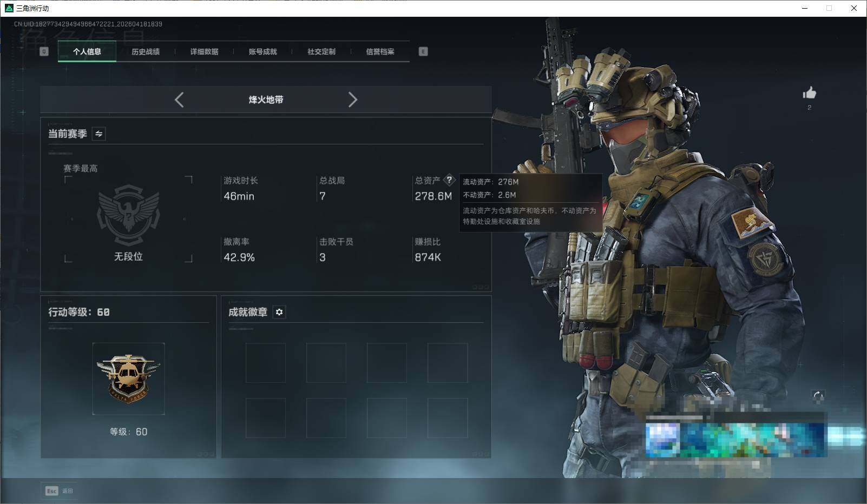867x504 pixels.
Task: Give a thumbs-up with the like icon
Action: point(809,92)
